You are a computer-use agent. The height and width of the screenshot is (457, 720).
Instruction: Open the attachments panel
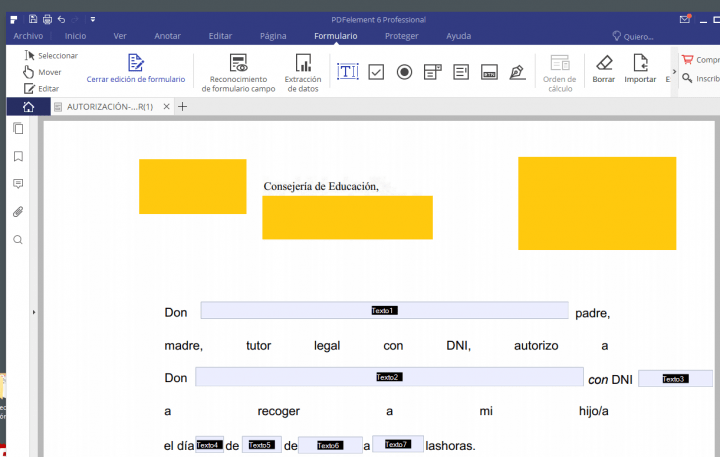pos(18,212)
